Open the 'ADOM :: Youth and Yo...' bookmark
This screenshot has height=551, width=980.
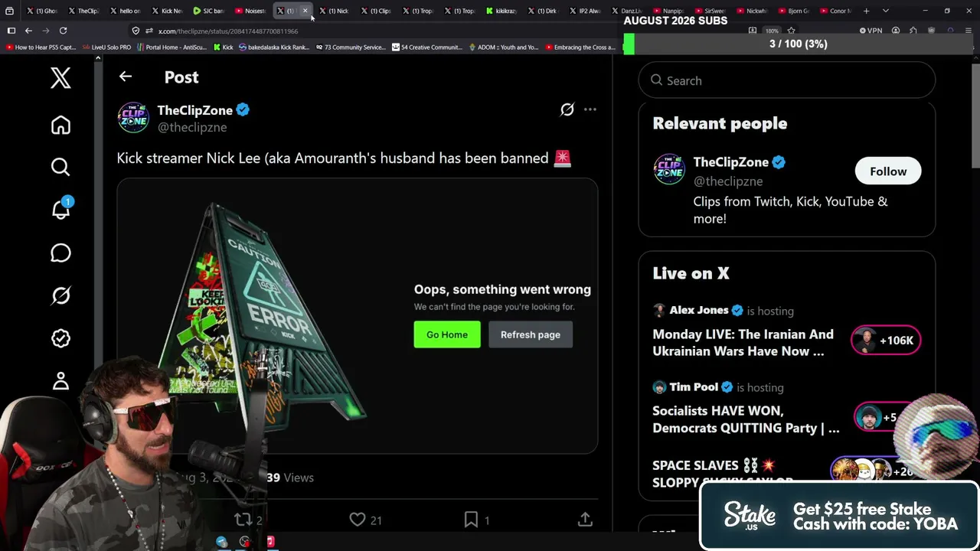tap(503, 47)
